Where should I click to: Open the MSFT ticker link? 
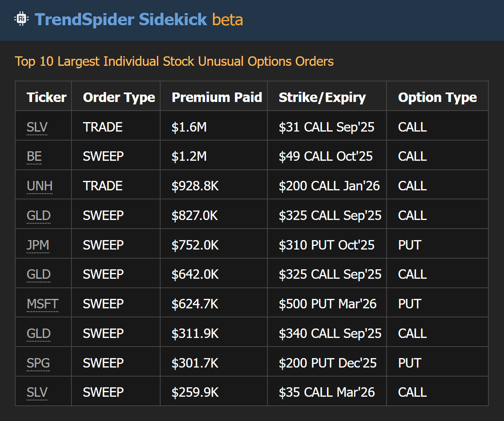[x=43, y=304]
